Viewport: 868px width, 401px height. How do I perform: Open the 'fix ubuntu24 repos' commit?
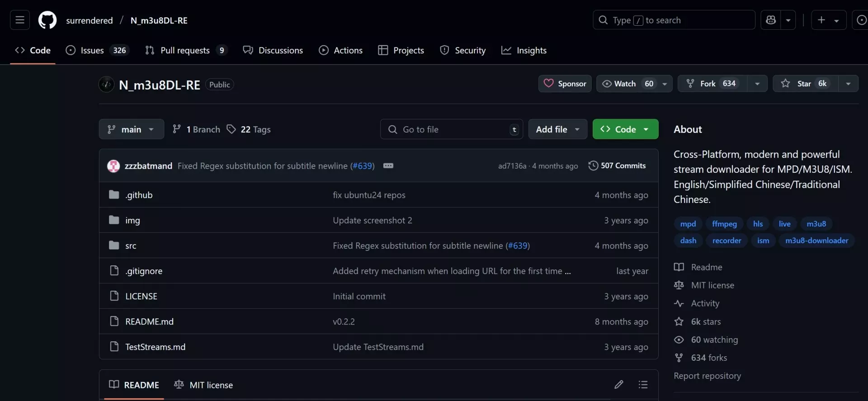[369, 195]
